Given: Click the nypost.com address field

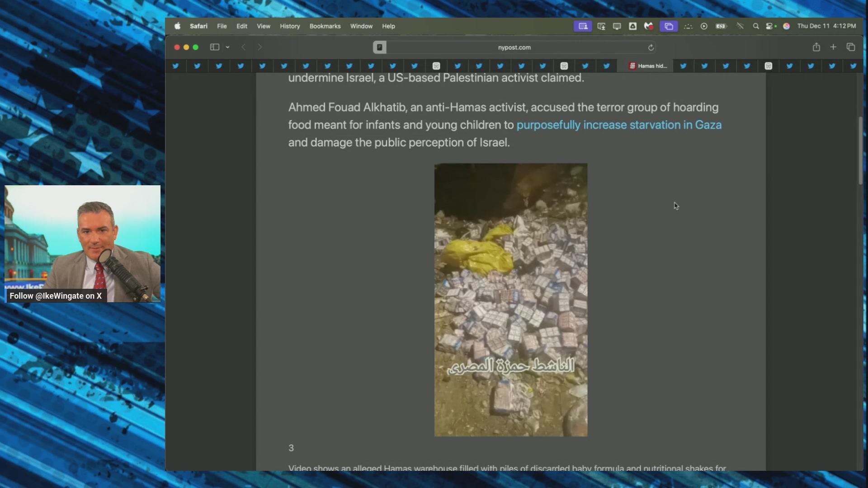Looking at the screenshot, I should (x=514, y=47).
